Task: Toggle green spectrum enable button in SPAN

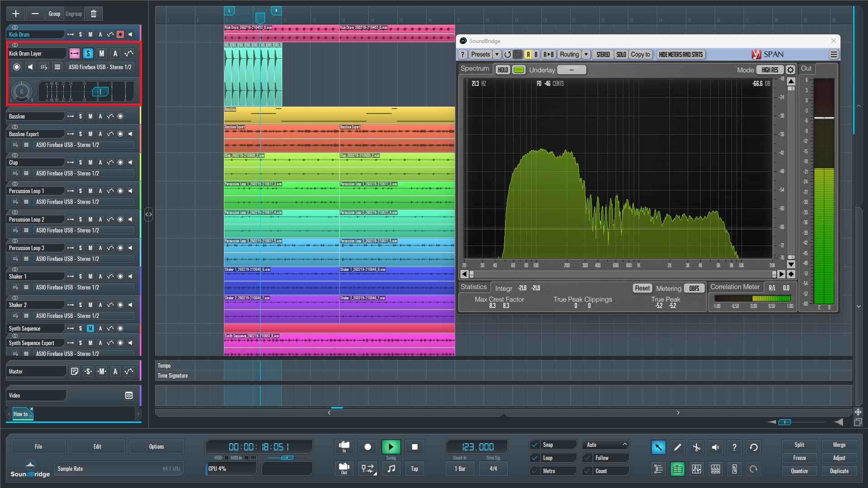Action: (519, 70)
